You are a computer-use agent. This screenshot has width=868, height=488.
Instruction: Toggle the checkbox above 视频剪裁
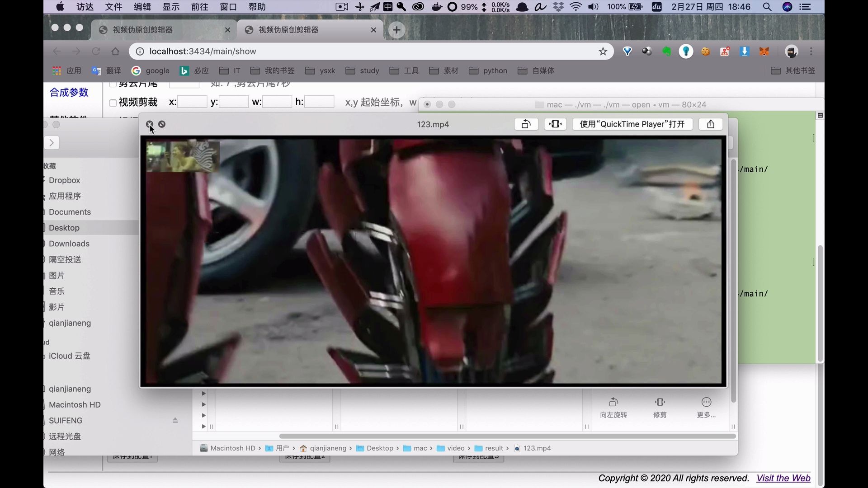point(113,84)
